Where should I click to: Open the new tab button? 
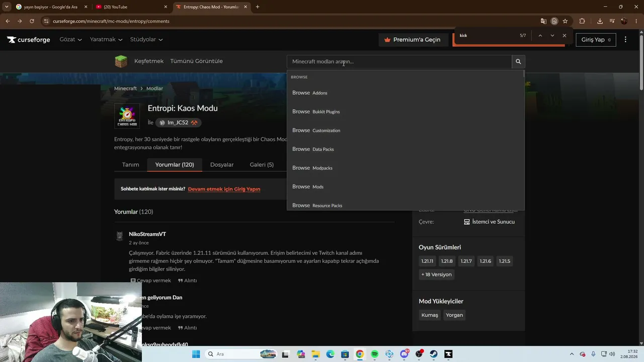pyautogui.click(x=258, y=7)
